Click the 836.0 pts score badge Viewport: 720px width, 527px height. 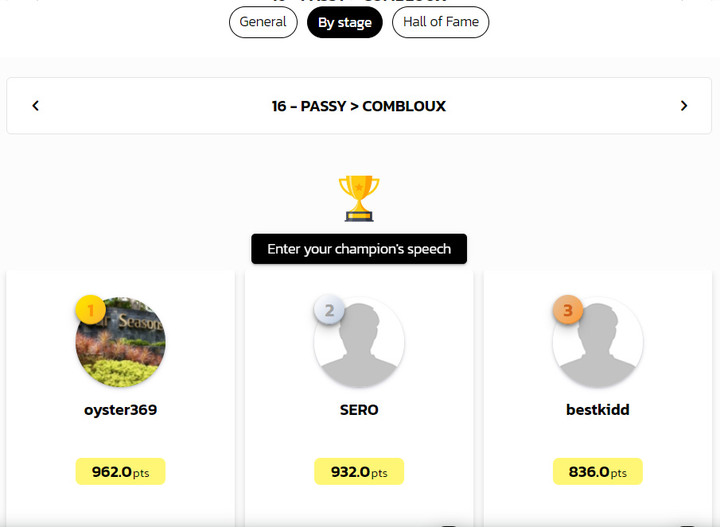(598, 471)
